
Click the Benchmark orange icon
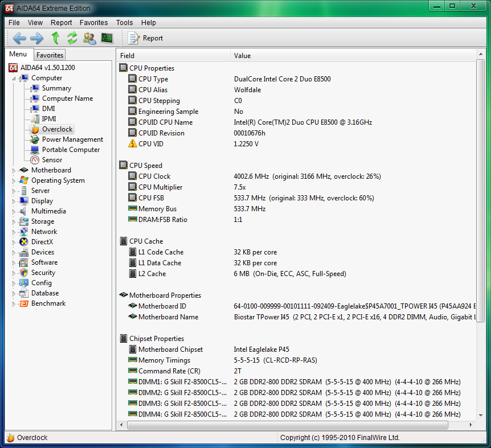(x=24, y=303)
